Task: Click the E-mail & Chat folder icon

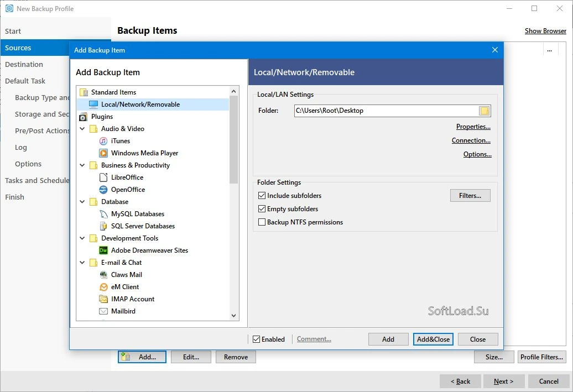Action: point(93,263)
